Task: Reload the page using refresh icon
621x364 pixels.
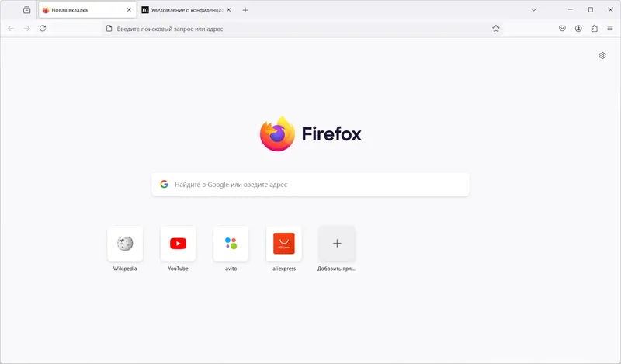Action: point(43,28)
